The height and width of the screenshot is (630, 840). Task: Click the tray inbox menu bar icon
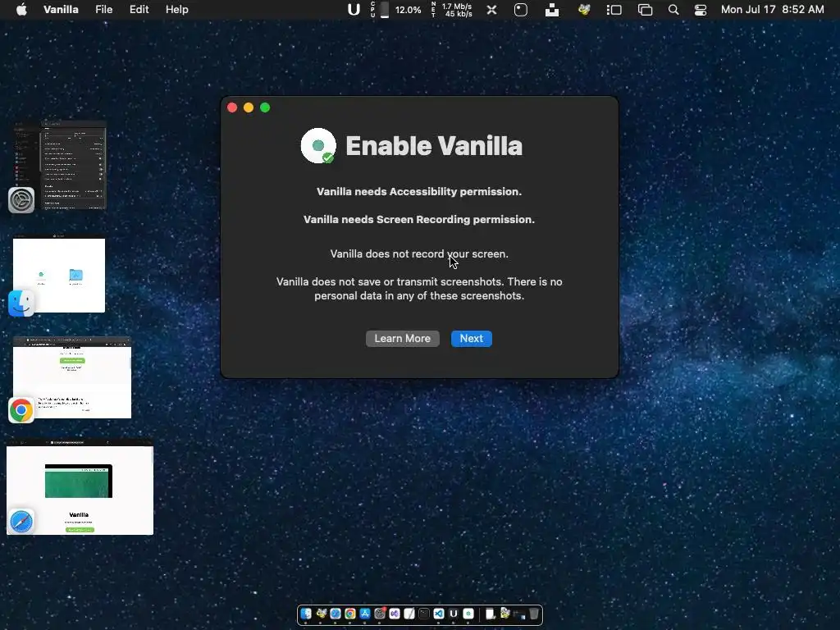(552, 10)
